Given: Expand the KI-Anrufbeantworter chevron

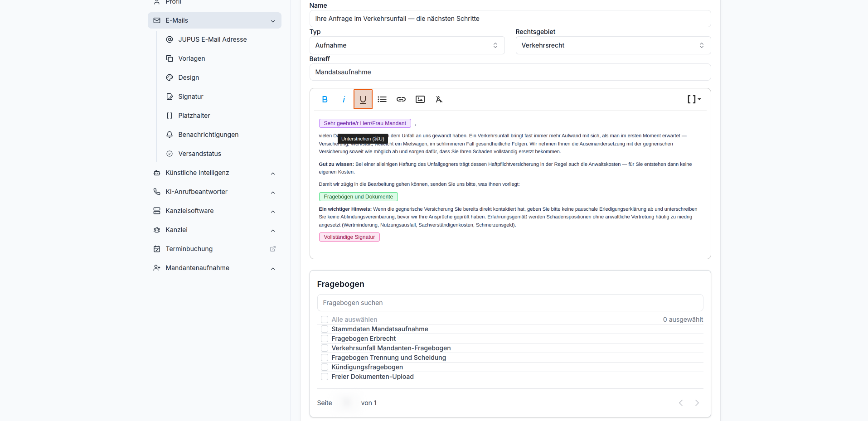Looking at the screenshot, I should tap(273, 192).
